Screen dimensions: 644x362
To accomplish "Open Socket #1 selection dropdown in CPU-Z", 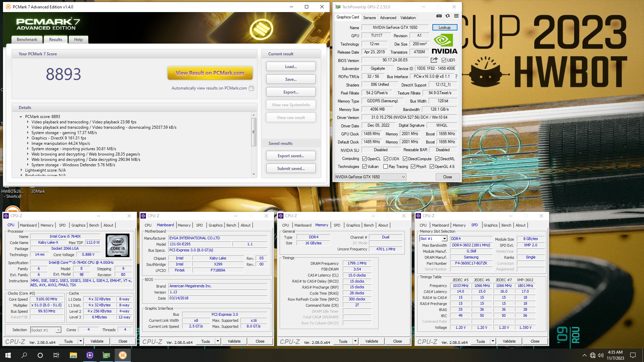I will (46, 330).
